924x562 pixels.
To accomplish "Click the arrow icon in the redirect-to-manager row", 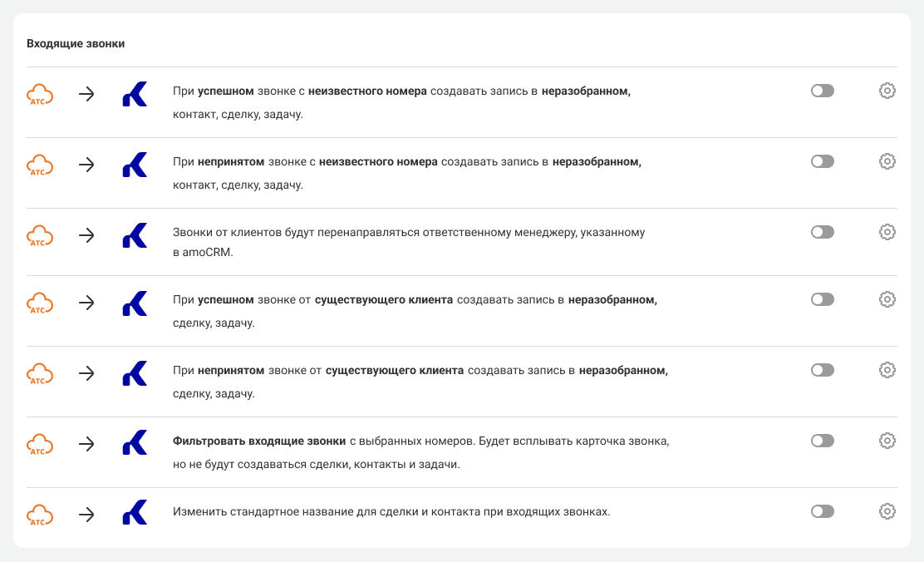I will pos(86,235).
